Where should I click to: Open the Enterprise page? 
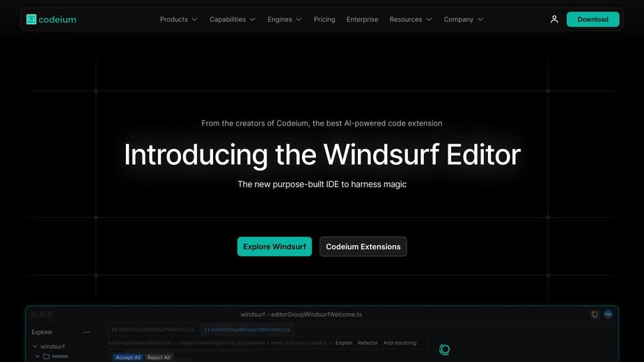point(362,19)
